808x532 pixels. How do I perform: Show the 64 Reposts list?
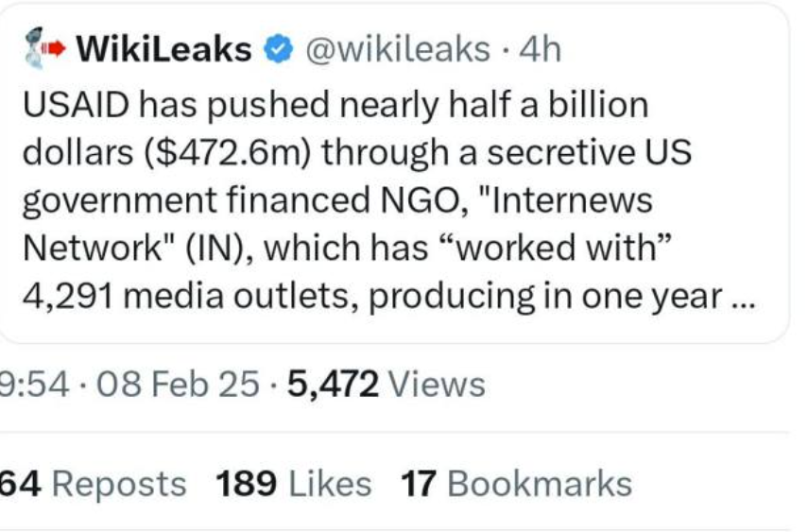pos(93,484)
